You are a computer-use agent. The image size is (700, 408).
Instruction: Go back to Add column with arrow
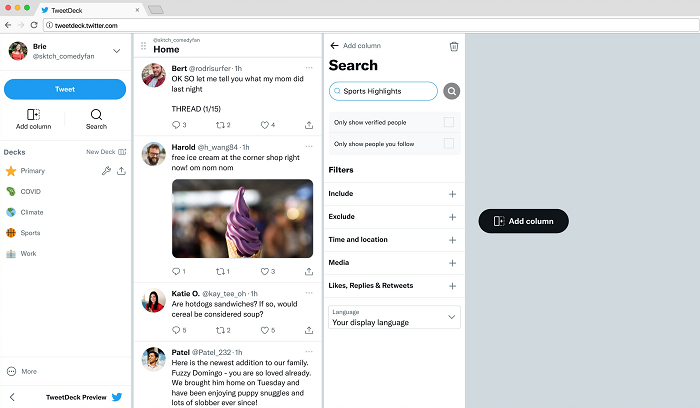(334, 46)
